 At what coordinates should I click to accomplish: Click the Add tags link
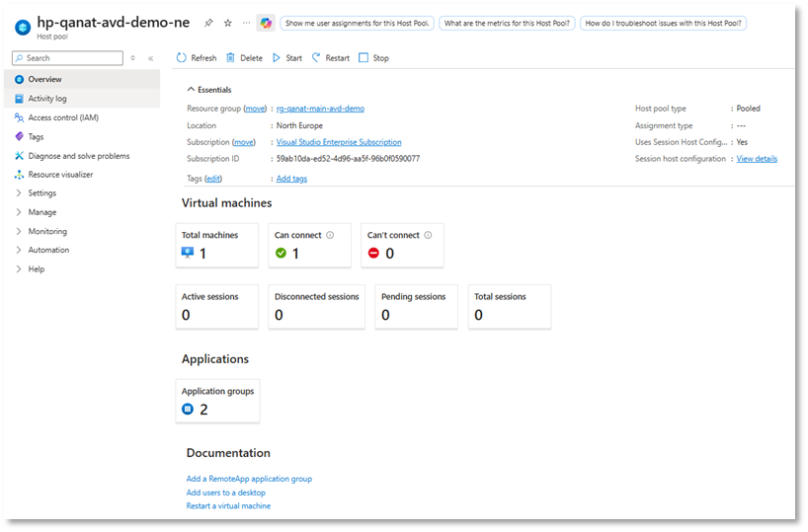point(291,179)
